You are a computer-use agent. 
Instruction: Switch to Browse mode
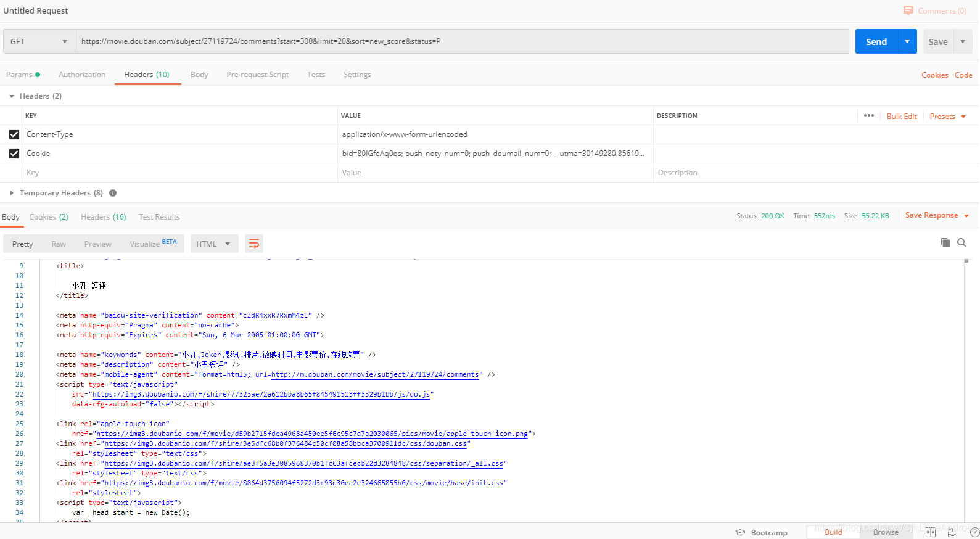tap(886, 532)
